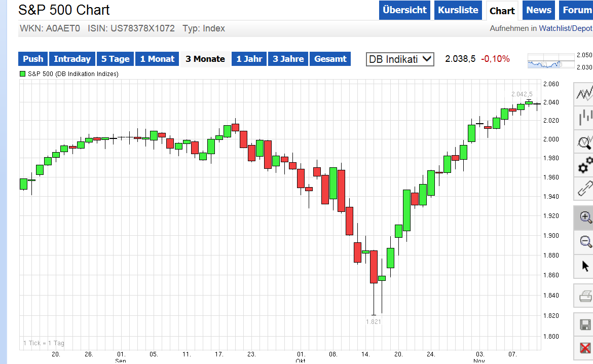Save chart with the floppy disk icon
The height and width of the screenshot is (364, 593).
point(584,324)
